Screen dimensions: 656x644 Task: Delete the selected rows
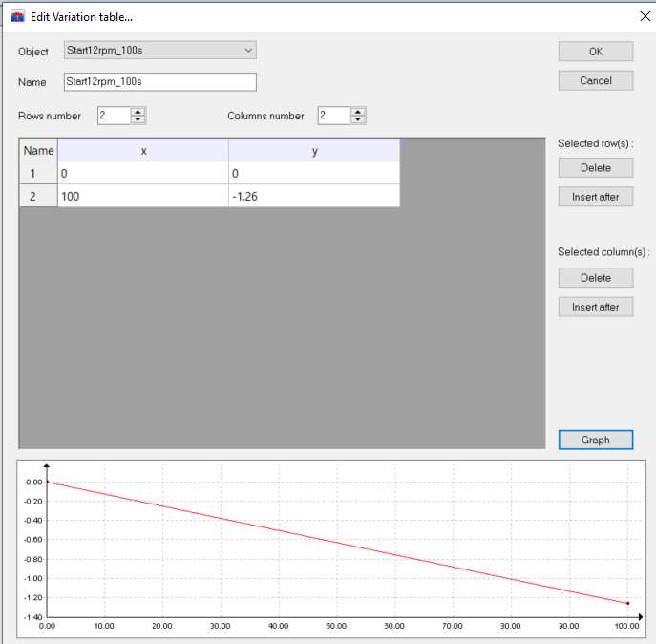(x=595, y=167)
